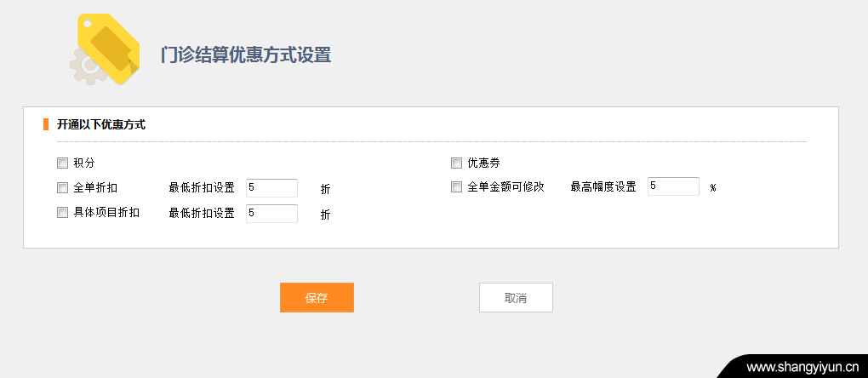Screen dimensions: 868x378
Task: Focus the 具体项目折扣 minimum discount field
Action: (x=271, y=213)
